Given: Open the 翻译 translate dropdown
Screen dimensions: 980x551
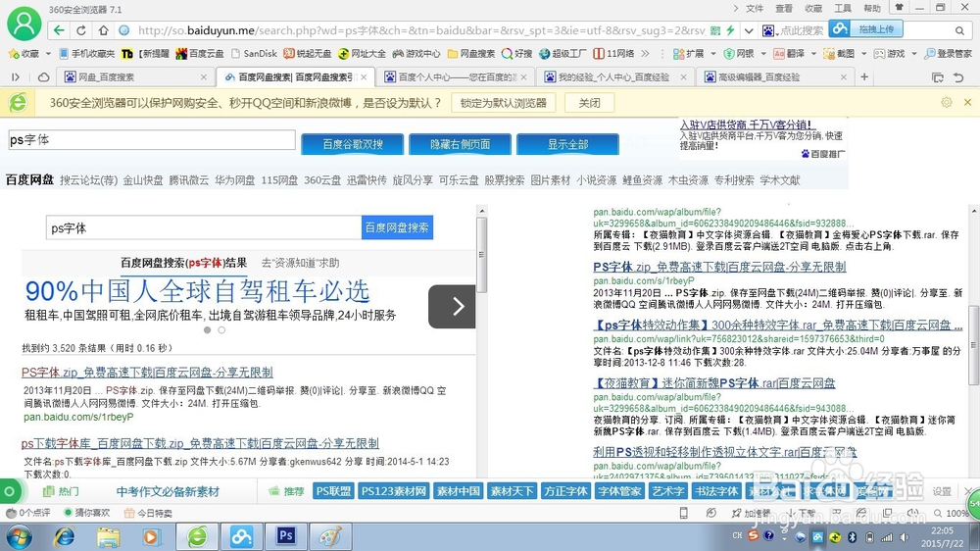Looking at the screenshot, I should point(795,54).
